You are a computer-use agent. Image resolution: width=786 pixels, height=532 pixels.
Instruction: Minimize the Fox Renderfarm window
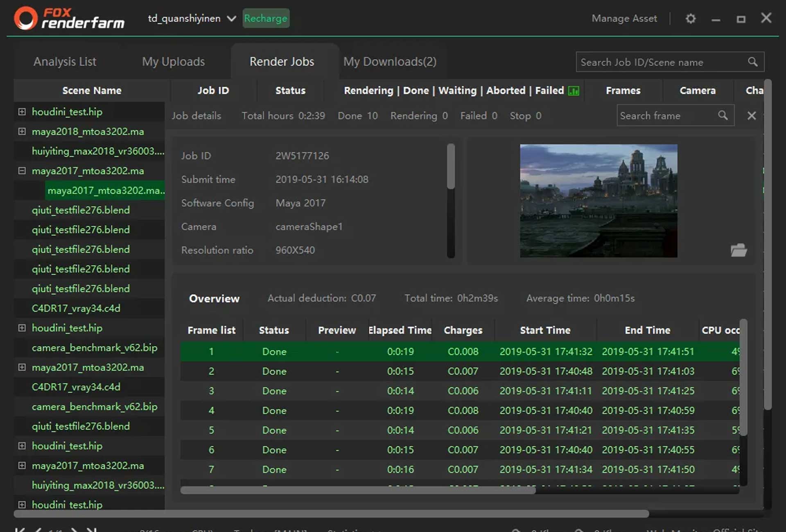coord(716,19)
